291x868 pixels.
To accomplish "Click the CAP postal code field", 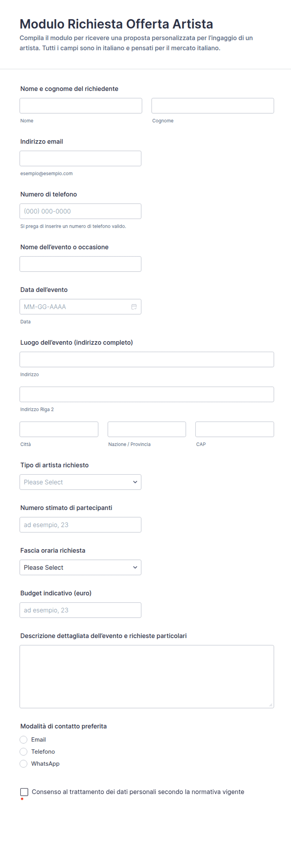I will coord(234,429).
